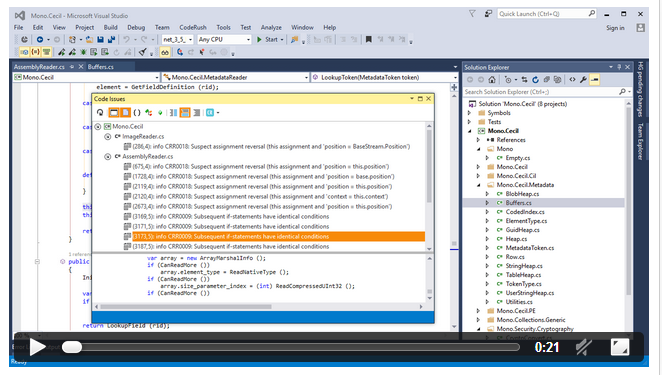662x375 pixels.
Task: Click Sync with Active Document icon
Action: tap(524, 79)
